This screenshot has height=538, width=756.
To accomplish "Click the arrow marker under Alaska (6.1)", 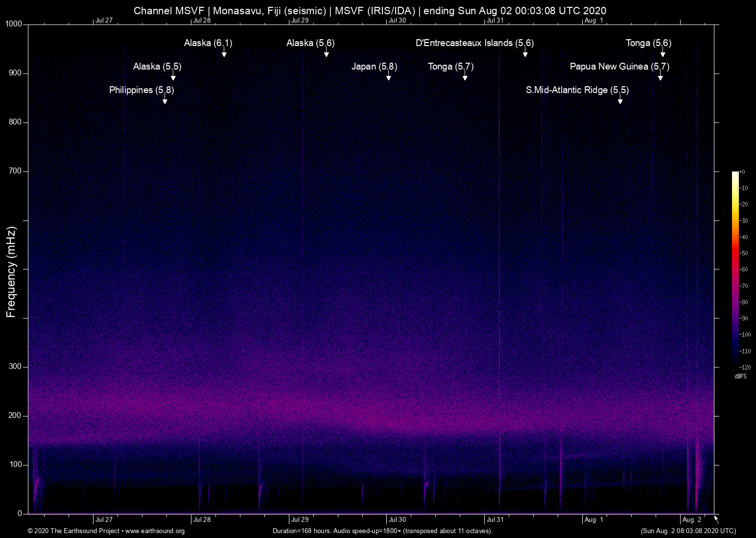I will [x=224, y=52].
